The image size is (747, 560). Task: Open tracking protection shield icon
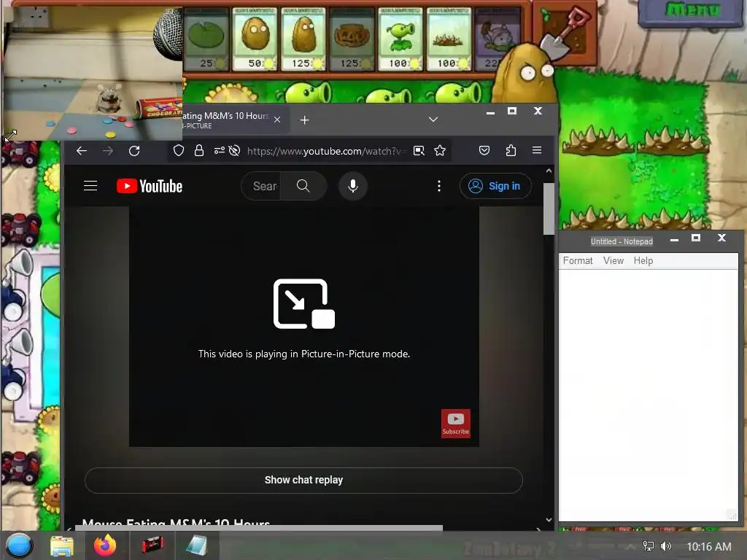point(179,151)
